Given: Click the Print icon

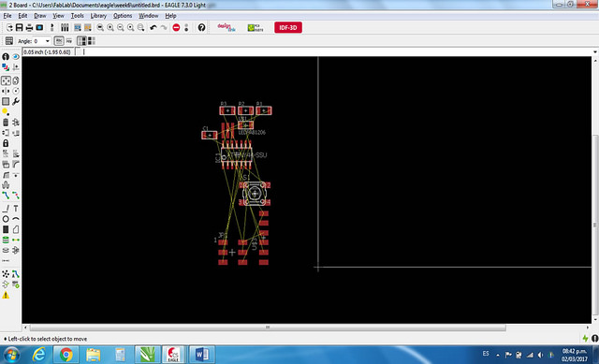Looking at the screenshot, I should (x=29, y=27).
